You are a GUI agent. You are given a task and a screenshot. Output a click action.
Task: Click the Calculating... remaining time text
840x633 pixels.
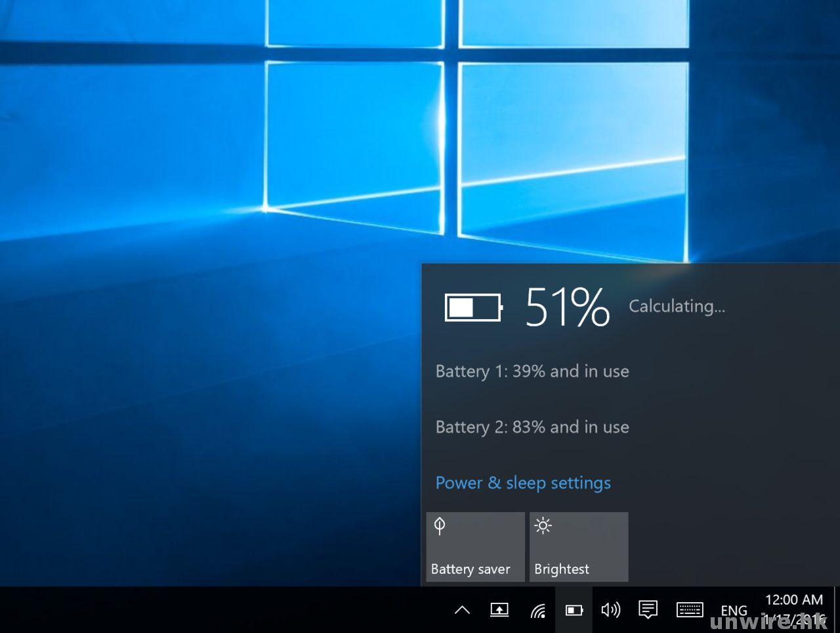tap(677, 306)
